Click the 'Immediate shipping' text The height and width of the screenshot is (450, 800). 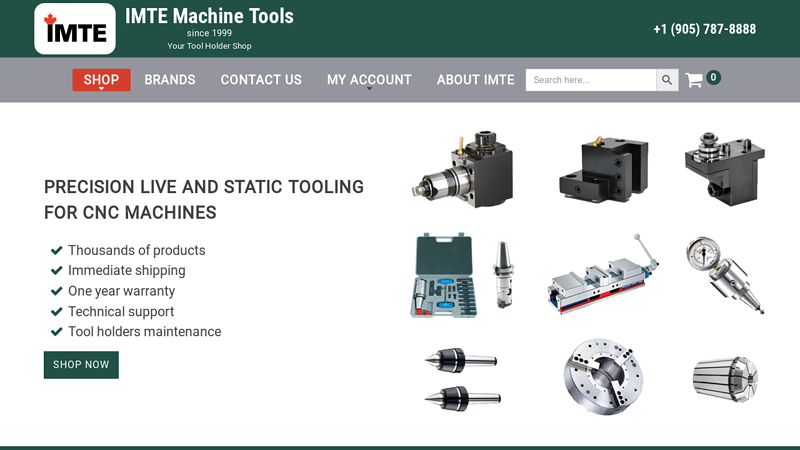coord(127,270)
